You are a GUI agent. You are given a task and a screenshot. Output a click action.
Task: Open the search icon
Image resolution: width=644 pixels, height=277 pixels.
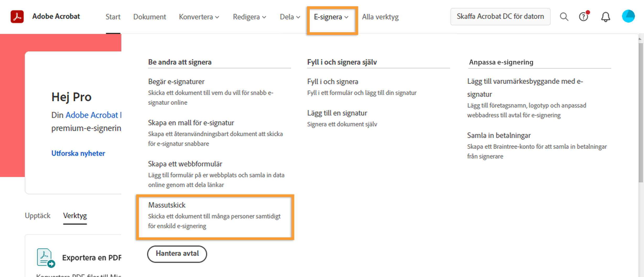point(564,17)
